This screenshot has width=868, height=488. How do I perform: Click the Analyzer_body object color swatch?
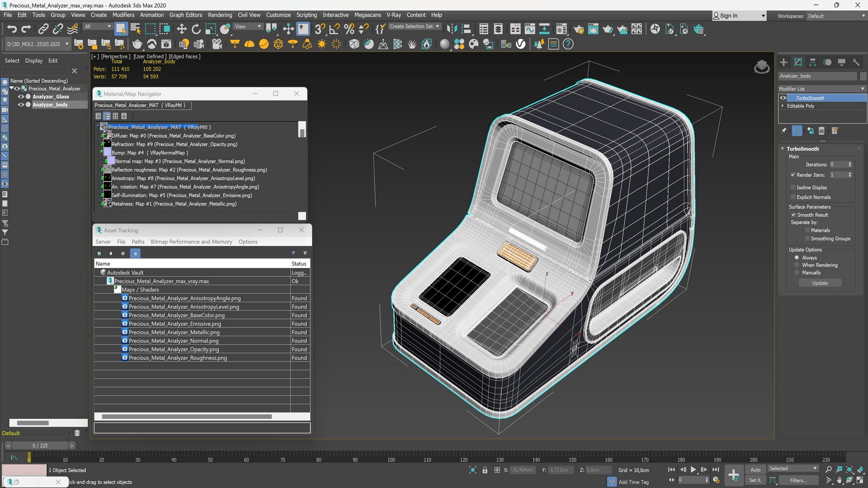click(x=863, y=76)
